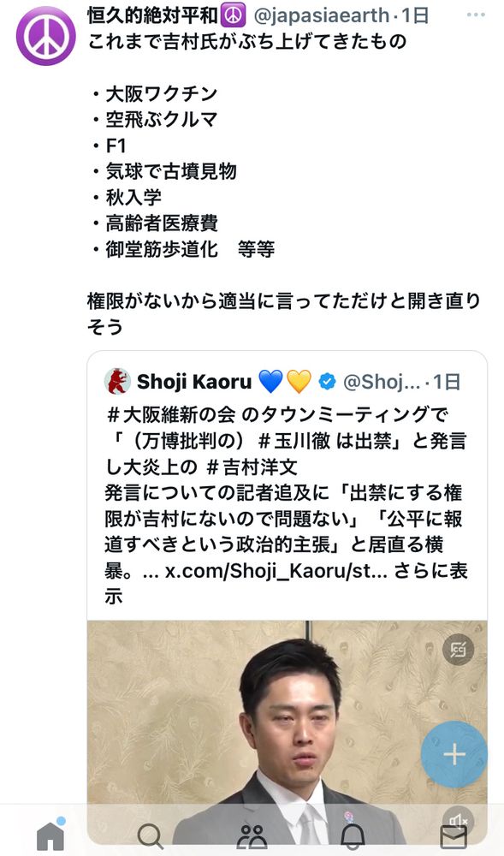Unmute the video with speaker icon
The image size is (504, 856).
click(458, 821)
